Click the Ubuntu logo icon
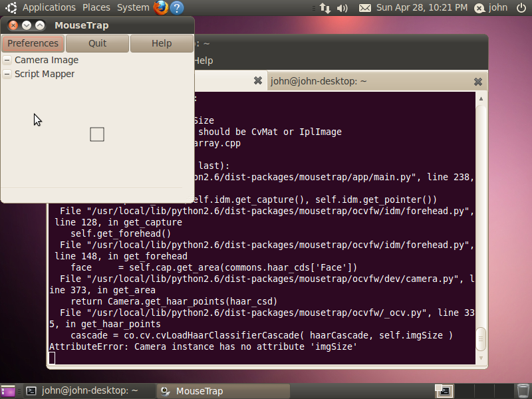 [x=11, y=7]
